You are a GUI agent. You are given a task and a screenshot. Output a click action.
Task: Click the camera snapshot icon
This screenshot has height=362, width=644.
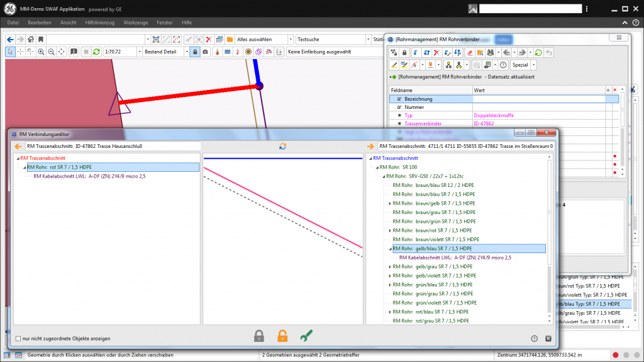pyautogui.click(x=205, y=52)
